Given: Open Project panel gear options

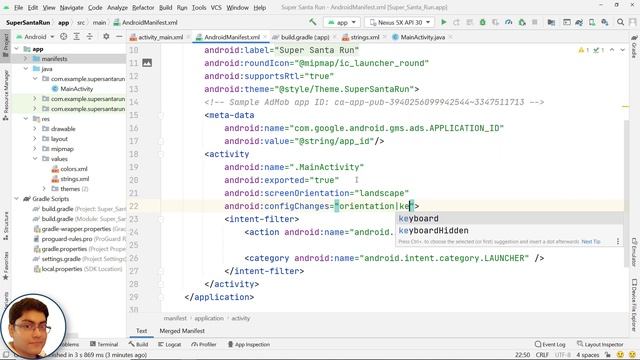Looking at the screenshot, I should point(106,37).
